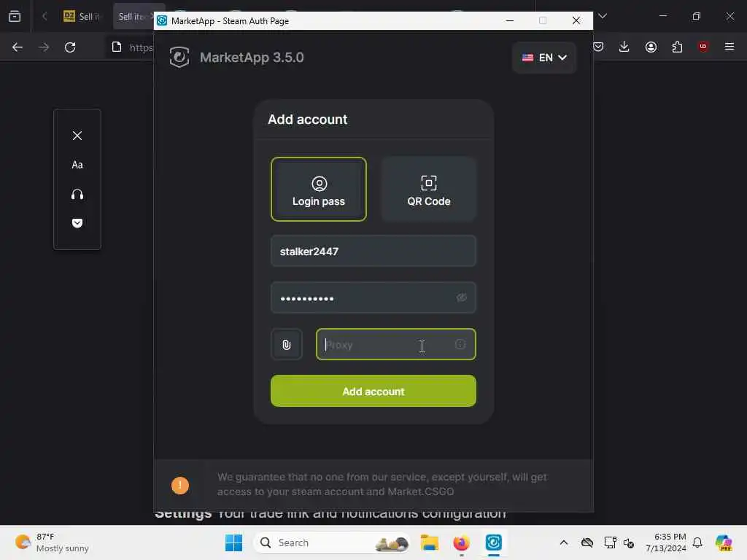Open Copilot preview icon in taskbar

[x=724, y=542]
